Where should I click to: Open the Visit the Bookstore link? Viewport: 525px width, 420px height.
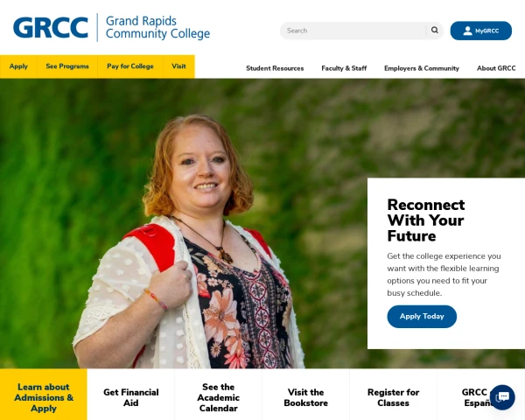coord(305,397)
